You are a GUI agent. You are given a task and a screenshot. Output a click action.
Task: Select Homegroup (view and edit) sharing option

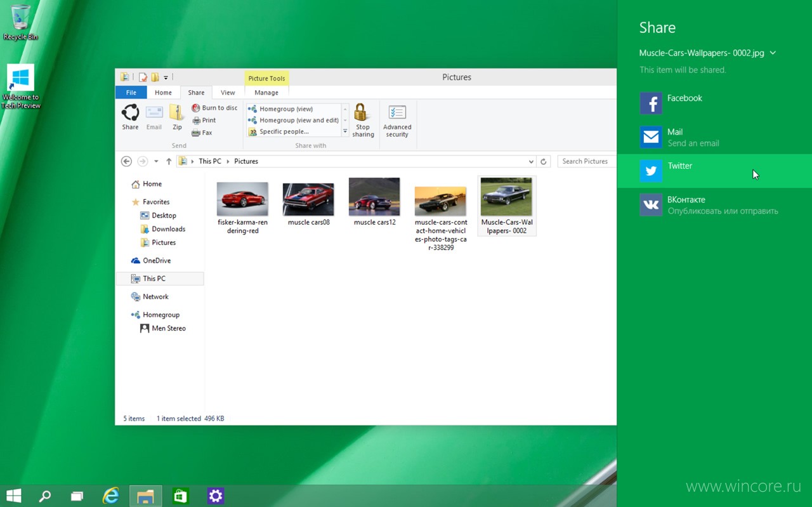[x=294, y=121]
